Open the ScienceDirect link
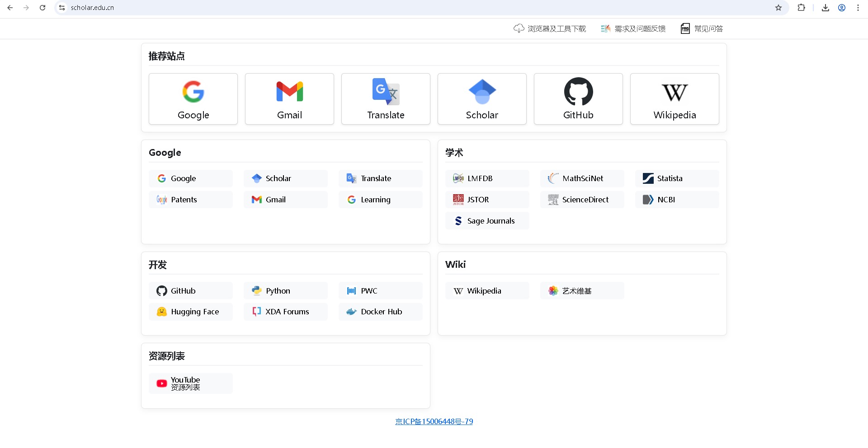Image resolution: width=868 pixels, height=448 pixels. (582, 200)
